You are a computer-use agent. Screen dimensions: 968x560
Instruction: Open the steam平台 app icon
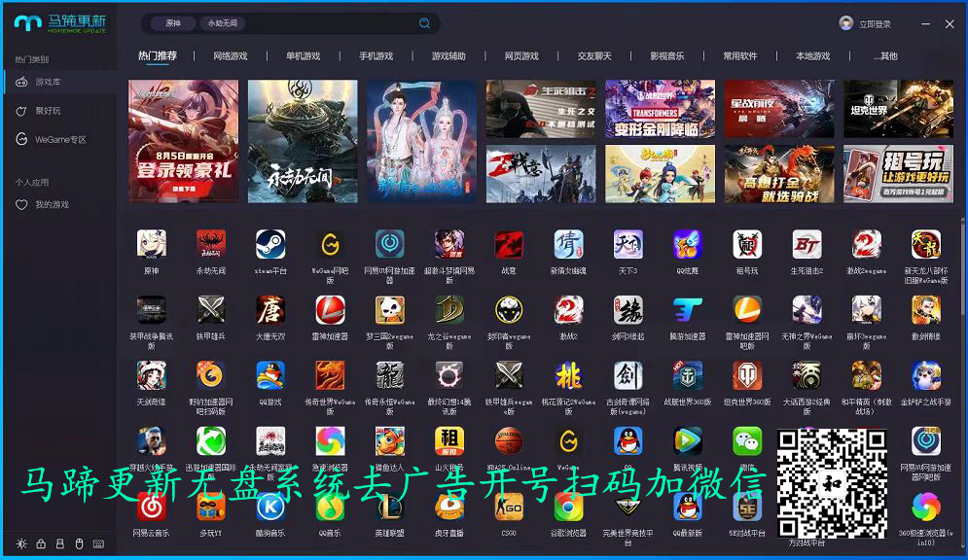click(x=270, y=244)
